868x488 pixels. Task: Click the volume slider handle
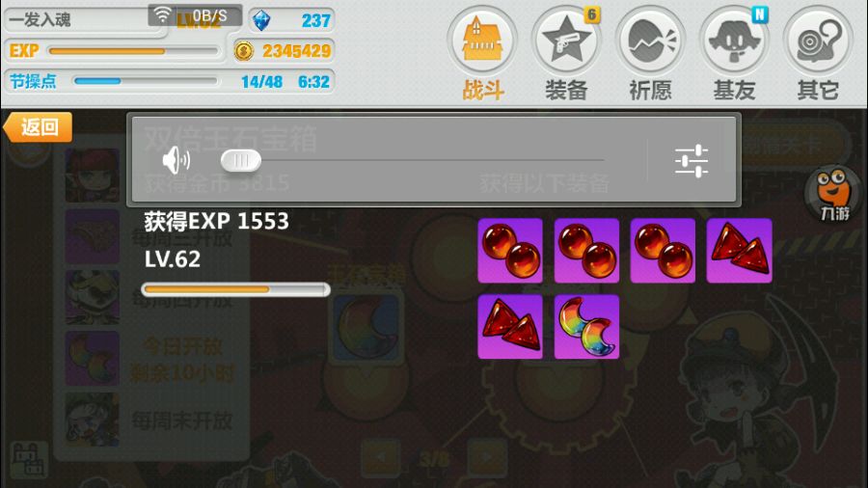pyautogui.click(x=241, y=160)
